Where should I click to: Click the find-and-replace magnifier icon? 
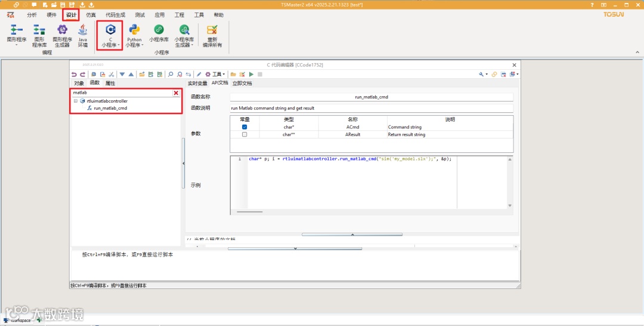(179, 75)
